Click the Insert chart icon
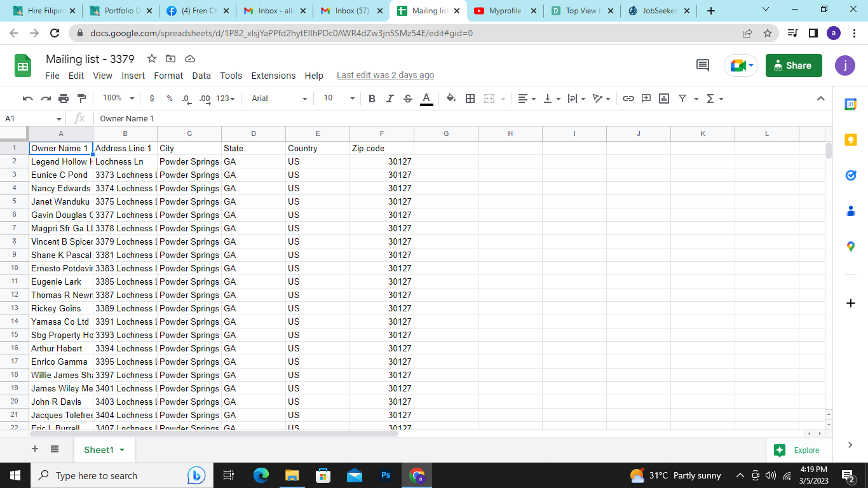 pyautogui.click(x=664, y=98)
